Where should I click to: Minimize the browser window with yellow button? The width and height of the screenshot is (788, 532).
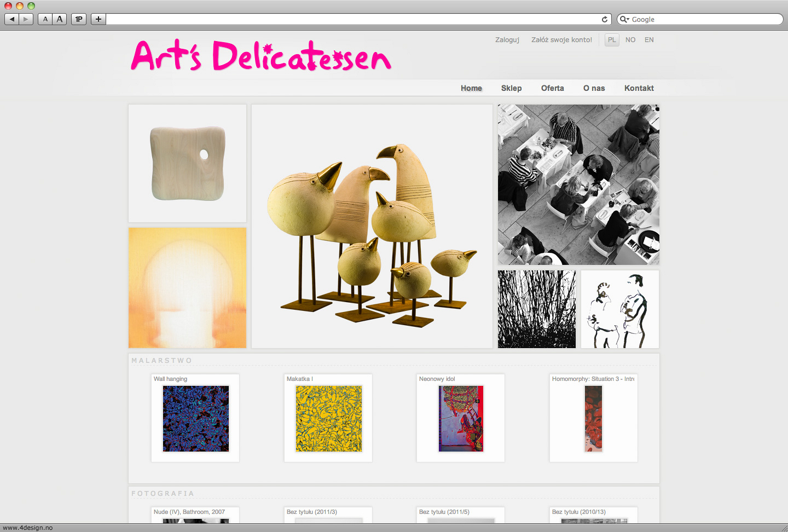(20, 5)
